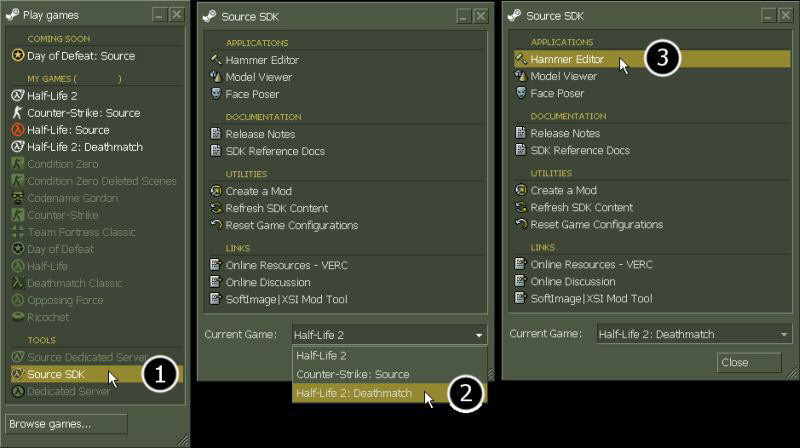Click Refresh SDK Content icon in middle Source SDK window
The width and height of the screenshot is (800, 448).
pos(216,208)
